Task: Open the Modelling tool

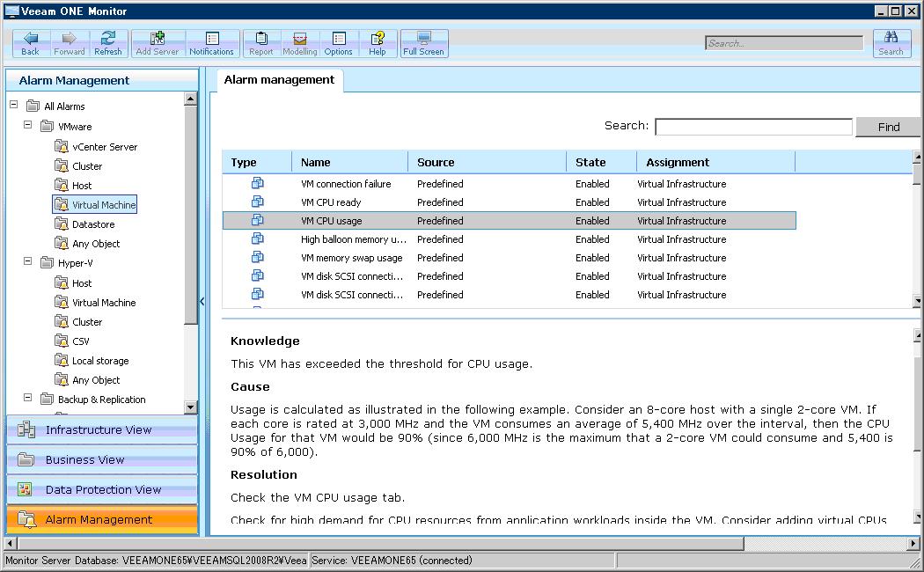Action: click(300, 44)
